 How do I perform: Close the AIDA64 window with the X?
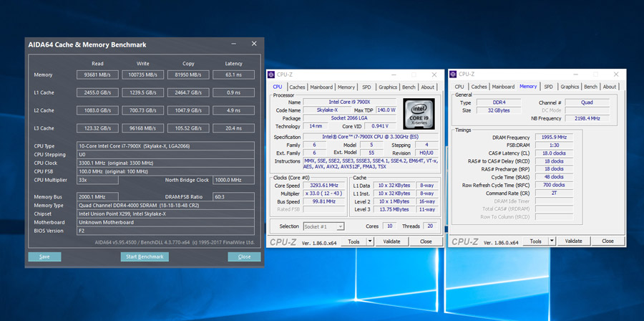tap(254, 44)
